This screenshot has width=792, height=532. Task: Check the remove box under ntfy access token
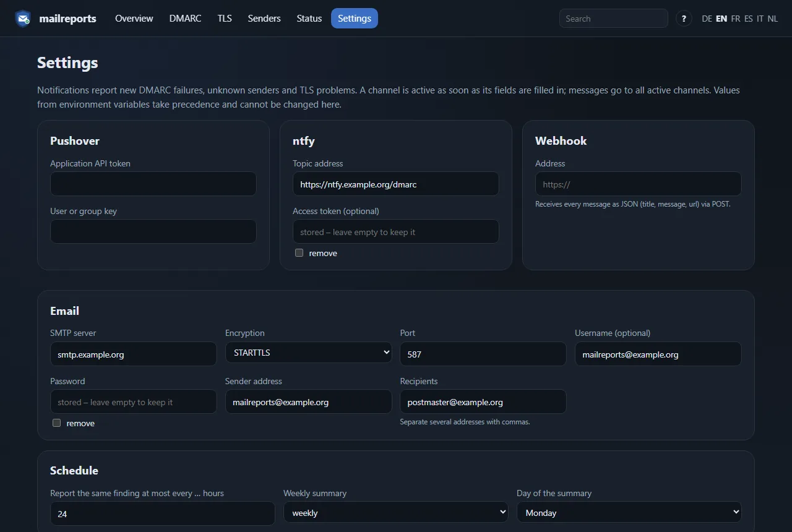[x=299, y=253]
